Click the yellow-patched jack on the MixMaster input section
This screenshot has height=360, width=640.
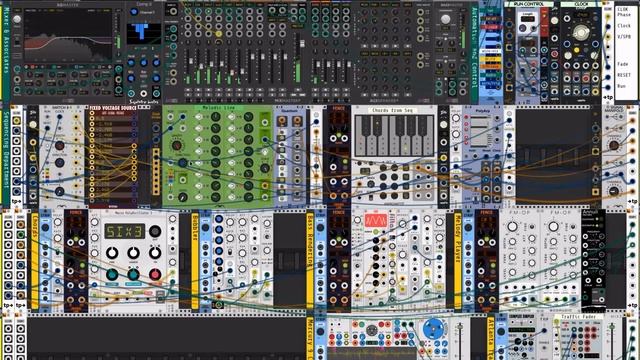click(x=219, y=33)
